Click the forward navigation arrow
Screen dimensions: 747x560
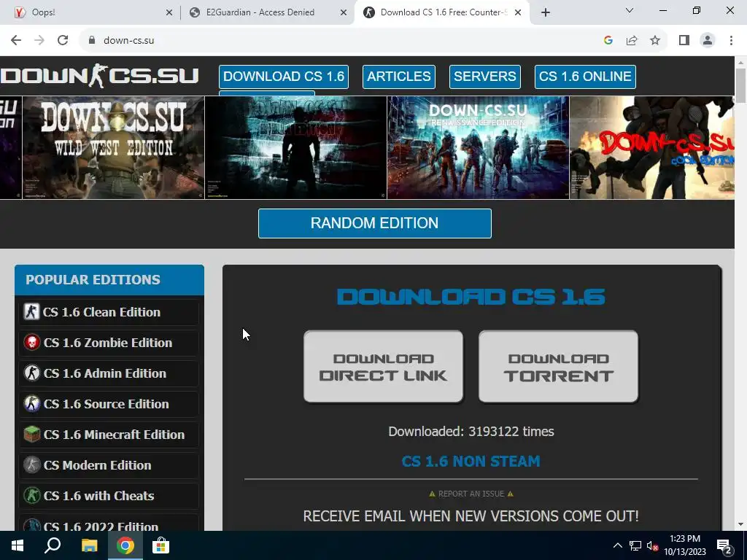point(39,41)
